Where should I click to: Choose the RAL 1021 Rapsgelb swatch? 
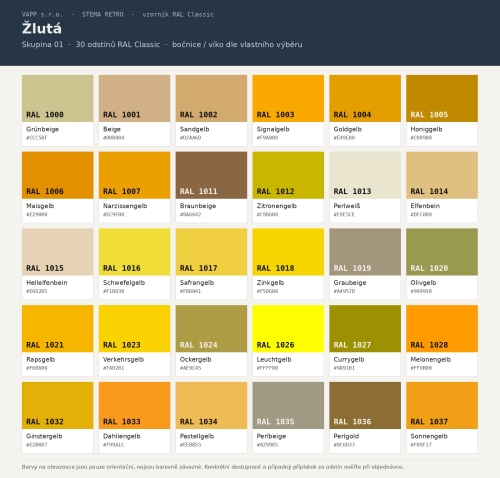click(58, 341)
